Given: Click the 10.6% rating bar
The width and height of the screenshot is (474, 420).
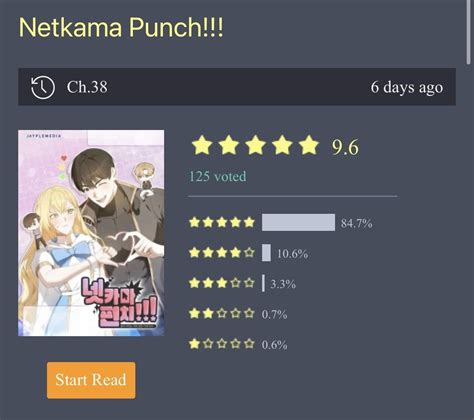Looking at the screenshot, I should pyautogui.click(x=266, y=253).
